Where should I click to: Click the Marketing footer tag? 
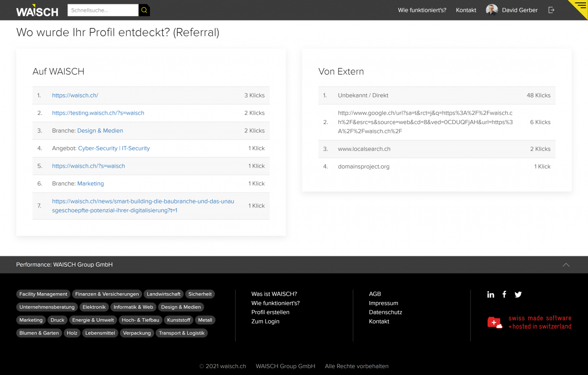(x=31, y=320)
